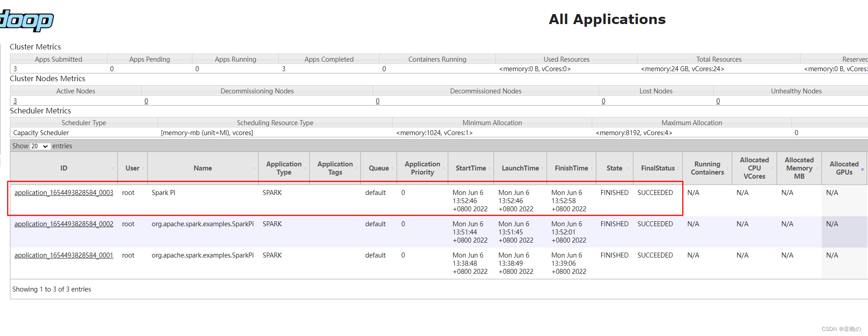This screenshot has width=868, height=336.
Task: Click Decommissioning Nodes count link
Action: tap(146, 101)
